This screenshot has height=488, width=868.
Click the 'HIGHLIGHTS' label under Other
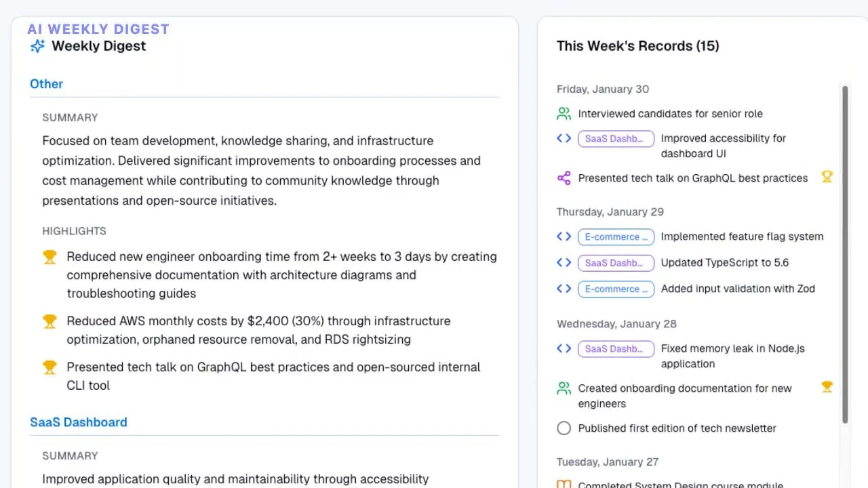tap(74, 231)
